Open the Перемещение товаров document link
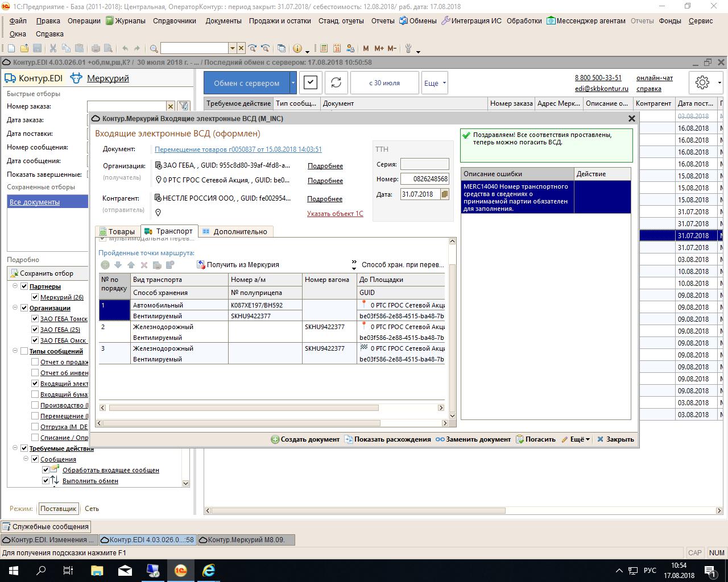The image size is (728, 582). (x=238, y=149)
